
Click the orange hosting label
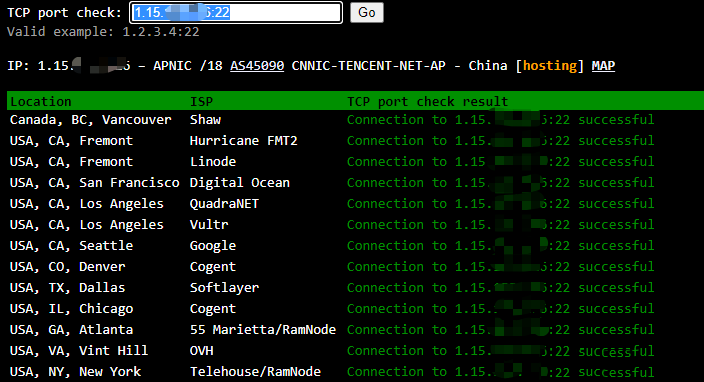[x=550, y=66]
